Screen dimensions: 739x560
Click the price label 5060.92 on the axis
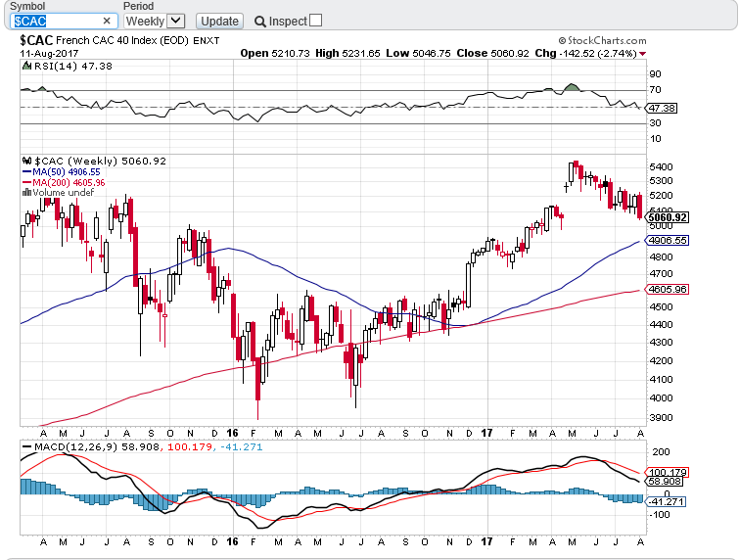668,217
